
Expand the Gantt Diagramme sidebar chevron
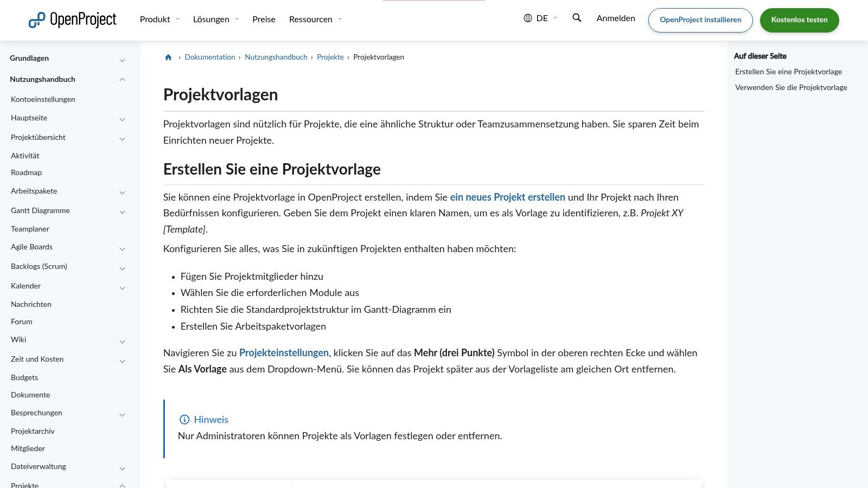pyautogui.click(x=122, y=212)
